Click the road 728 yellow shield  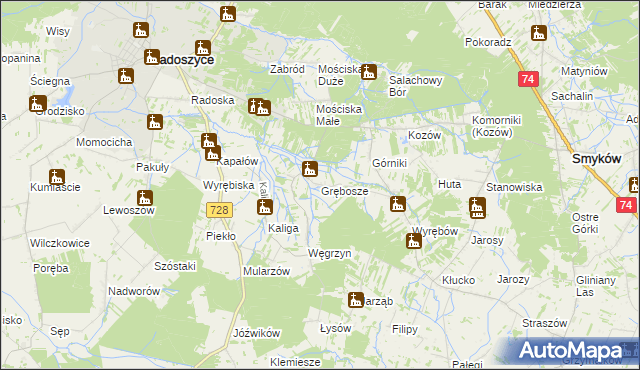220,210
